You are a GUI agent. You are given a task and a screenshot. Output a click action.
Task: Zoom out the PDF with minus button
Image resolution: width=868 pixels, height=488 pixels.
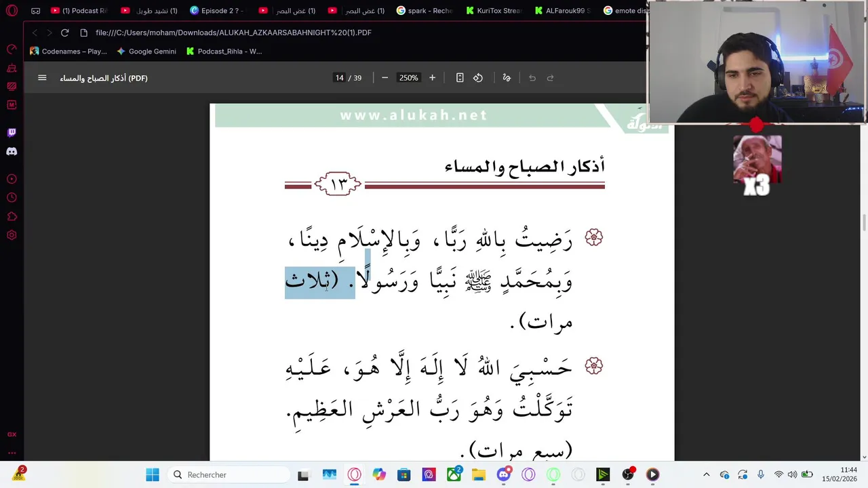[x=384, y=78]
